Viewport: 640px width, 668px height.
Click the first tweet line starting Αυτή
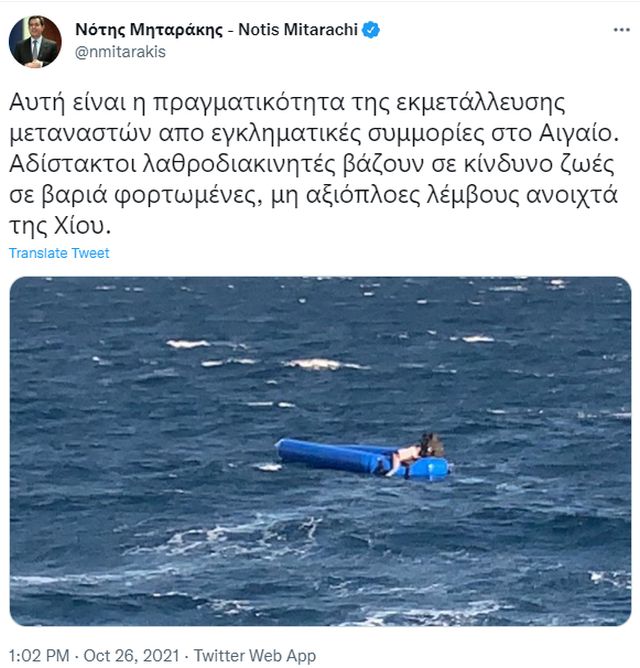tap(287, 103)
